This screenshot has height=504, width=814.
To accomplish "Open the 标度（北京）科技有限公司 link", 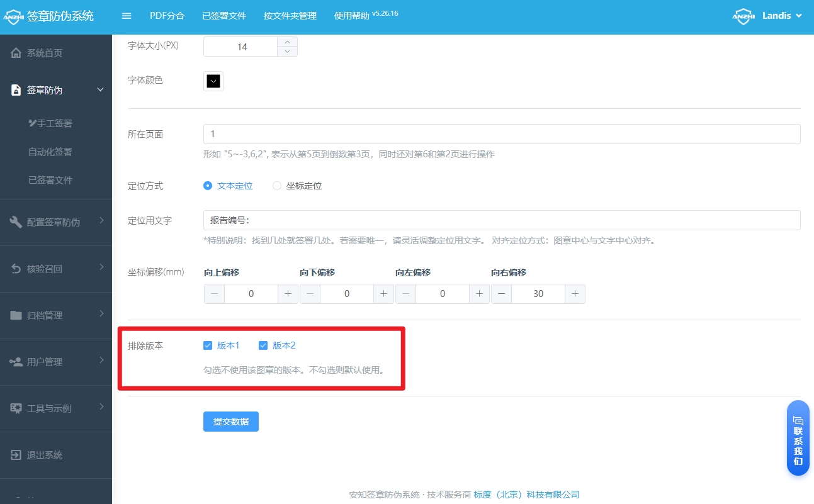I will tap(526, 495).
